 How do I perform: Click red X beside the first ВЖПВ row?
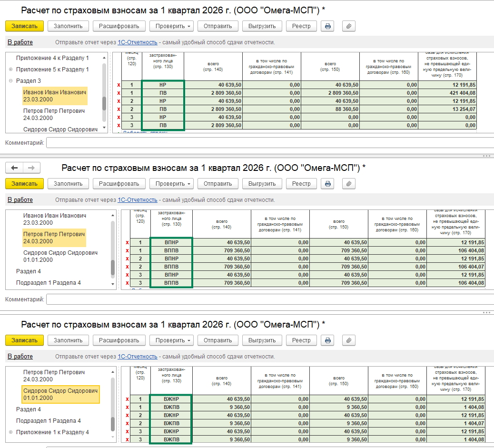pyautogui.click(x=127, y=408)
